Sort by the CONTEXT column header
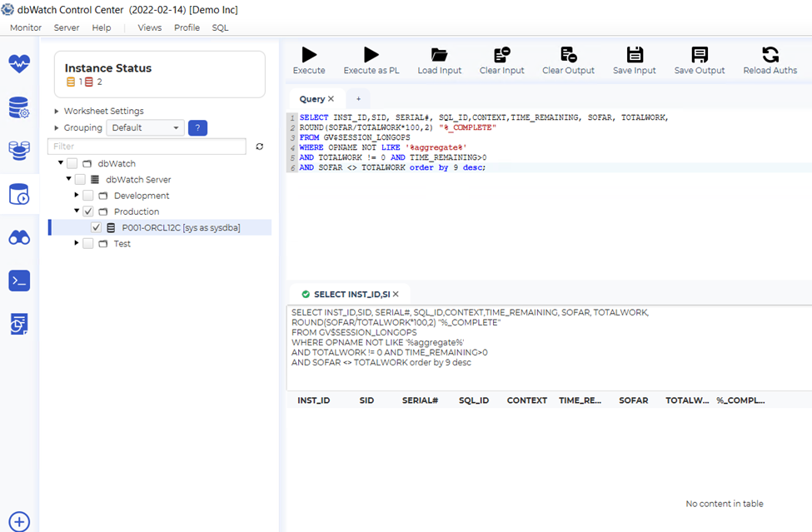This screenshot has width=812, height=532. click(526, 400)
